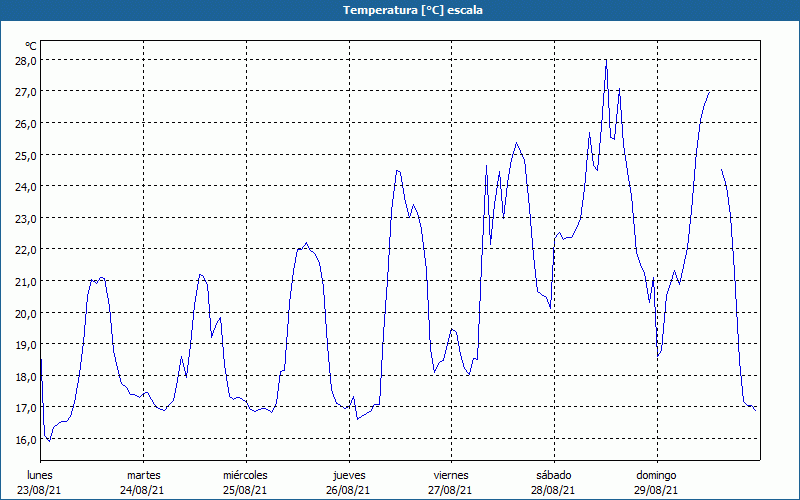
Task: Select the 28,0 axis label
Action: tap(27, 60)
